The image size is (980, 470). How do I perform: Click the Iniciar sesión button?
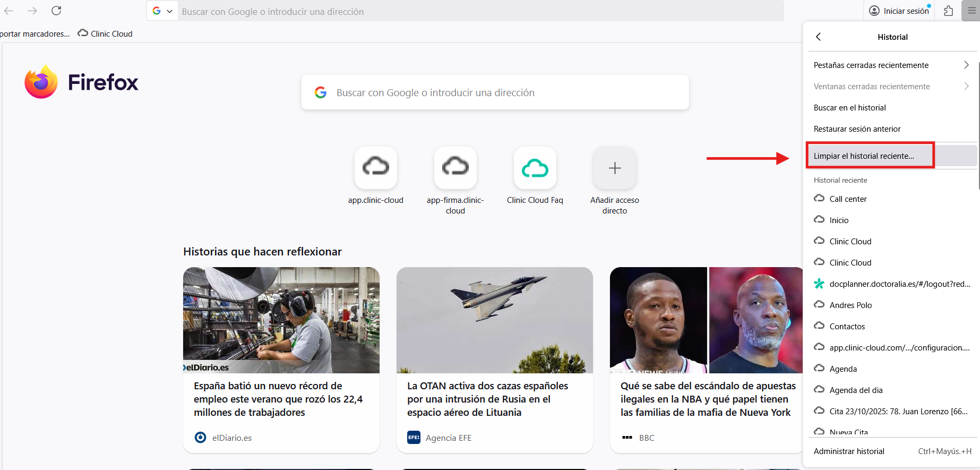pyautogui.click(x=899, y=11)
